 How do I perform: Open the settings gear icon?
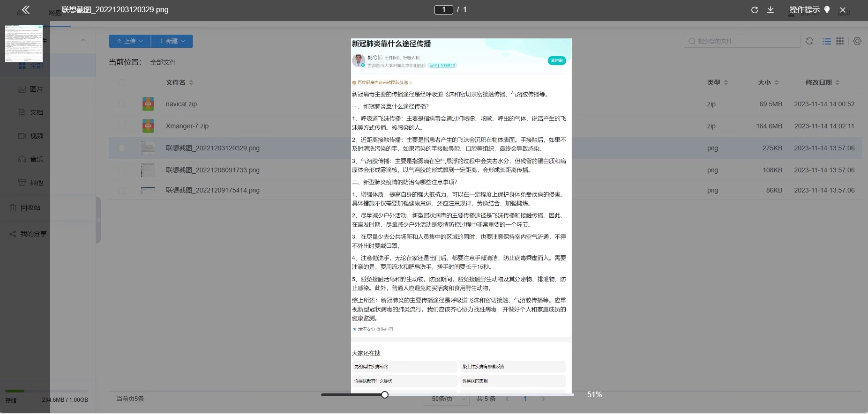(x=857, y=41)
